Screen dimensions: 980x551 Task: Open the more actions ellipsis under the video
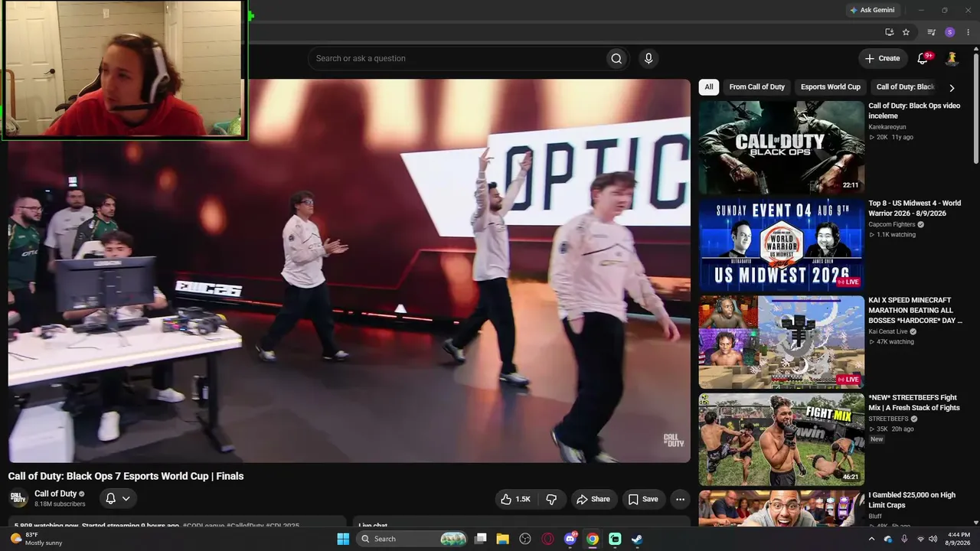(x=680, y=499)
